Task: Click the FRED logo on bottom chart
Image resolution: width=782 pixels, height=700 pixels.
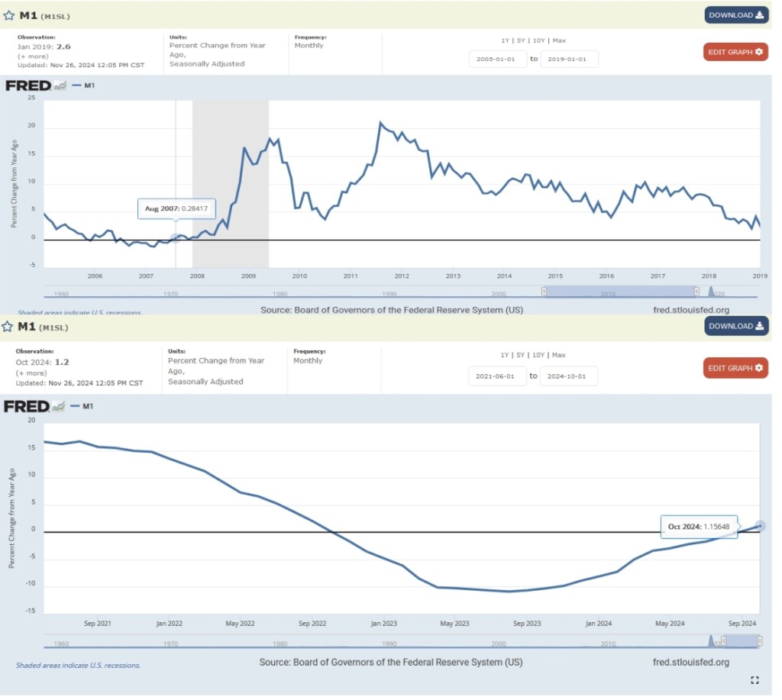Action: click(34, 406)
